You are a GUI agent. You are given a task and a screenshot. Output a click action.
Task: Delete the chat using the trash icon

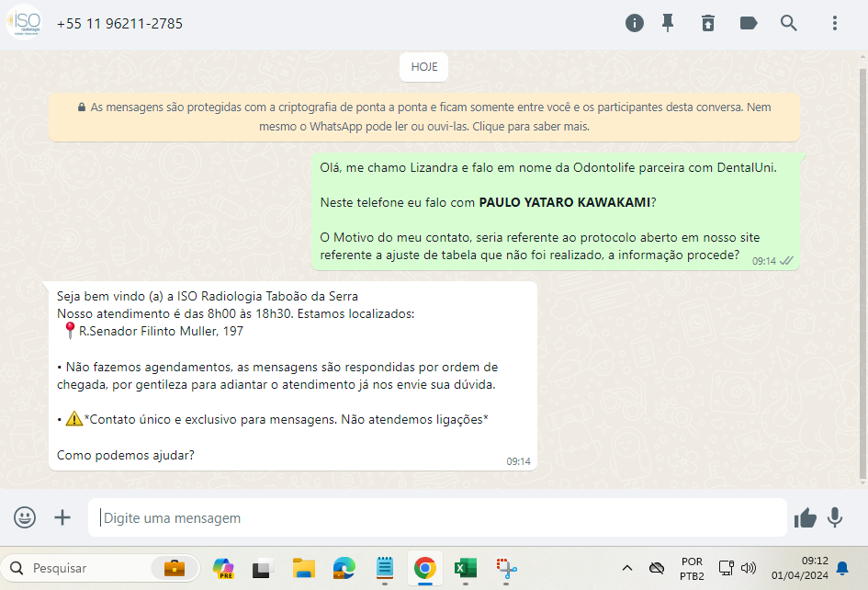[708, 23]
